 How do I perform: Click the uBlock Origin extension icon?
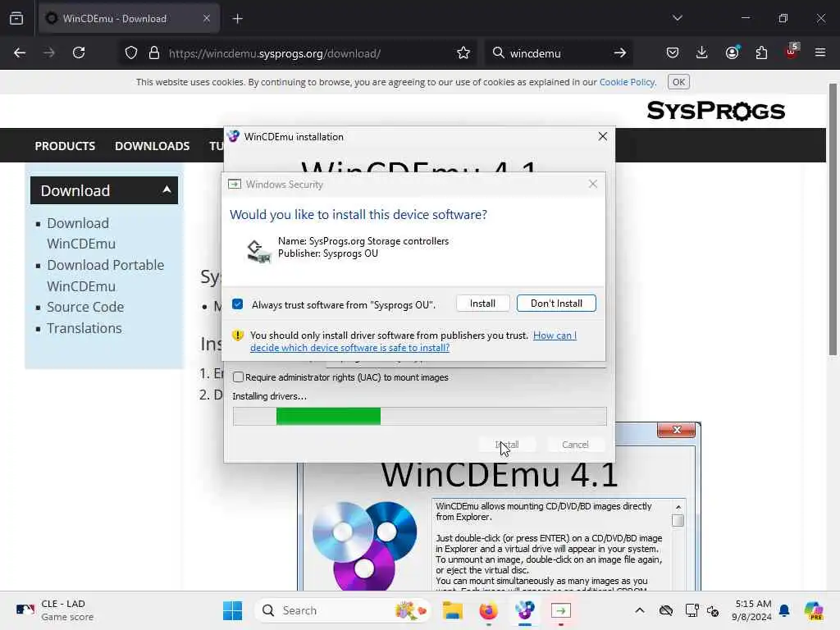[792, 52]
